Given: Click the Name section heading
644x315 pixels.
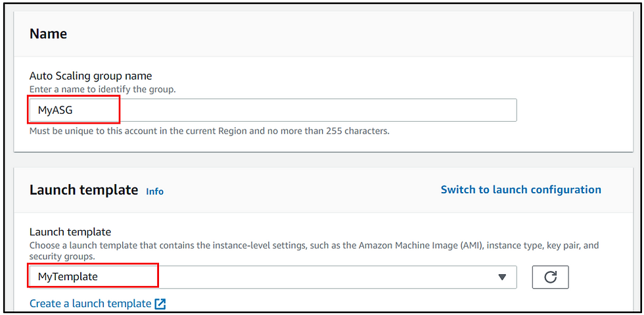Looking at the screenshot, I should tap(48, 34).
